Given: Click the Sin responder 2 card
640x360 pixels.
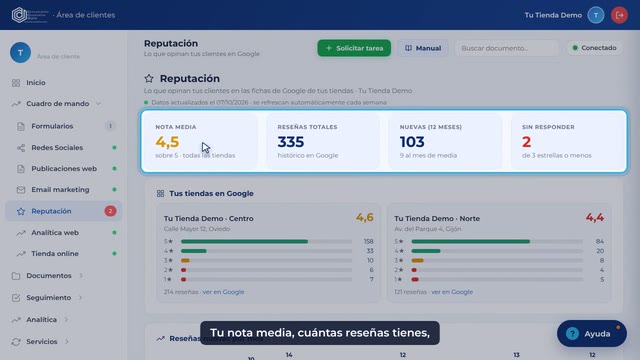Looking at the screenshot, I should click(x=567, y=141).
